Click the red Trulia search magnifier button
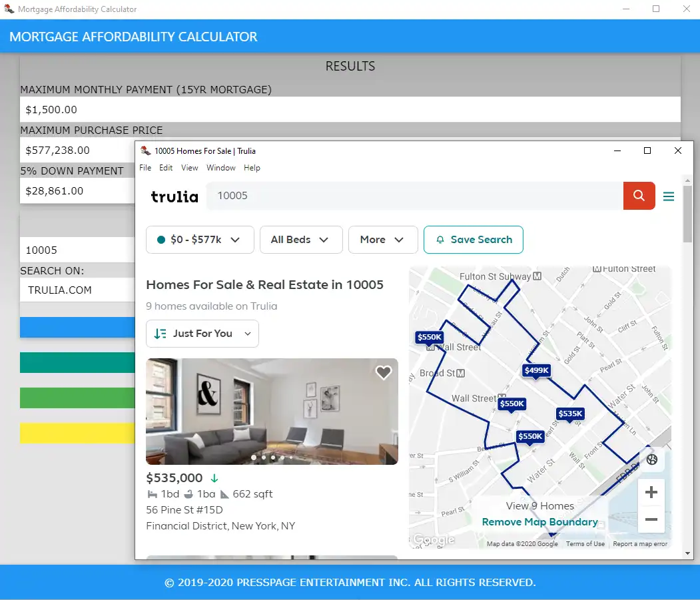 639,196
